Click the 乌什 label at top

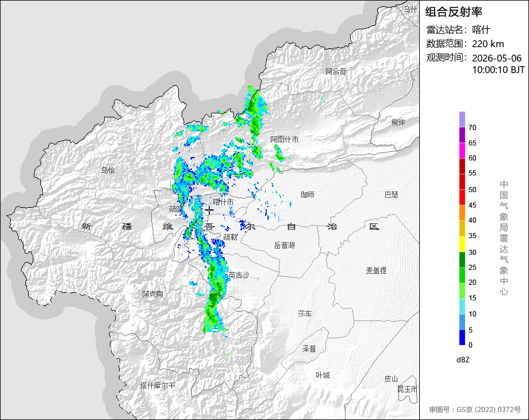click(x=410, y=9)
